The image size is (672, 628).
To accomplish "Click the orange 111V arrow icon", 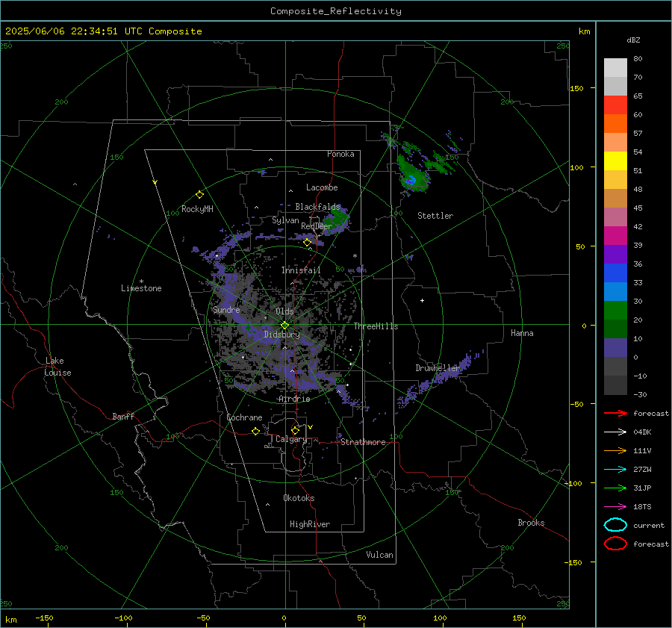I will click(x=615, y=450).
